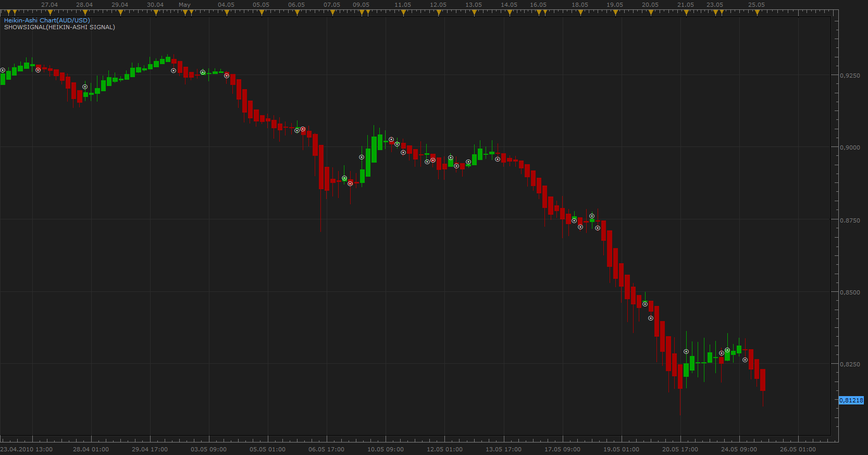Click the triangle marker beneath 21.05
The height and width of the screenshot is (455, 868).
pos(686,13)
